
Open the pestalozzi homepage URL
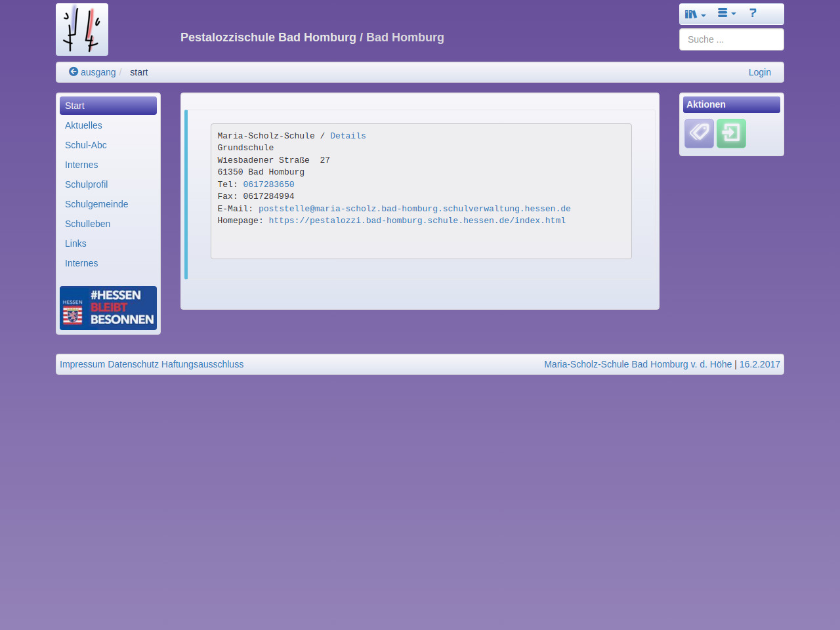417,220
